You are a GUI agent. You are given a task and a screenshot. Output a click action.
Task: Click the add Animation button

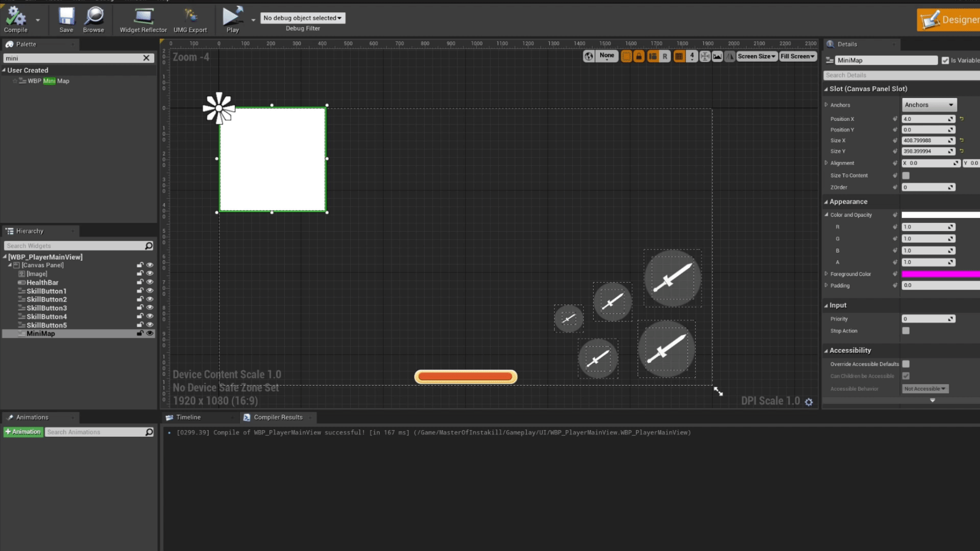(x=23, y=432)
